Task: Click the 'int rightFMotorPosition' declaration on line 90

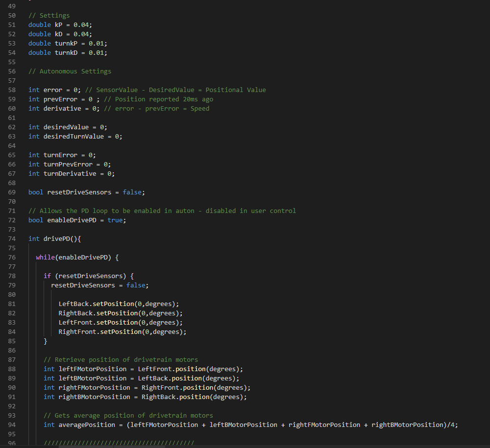Action: (87, 388)
